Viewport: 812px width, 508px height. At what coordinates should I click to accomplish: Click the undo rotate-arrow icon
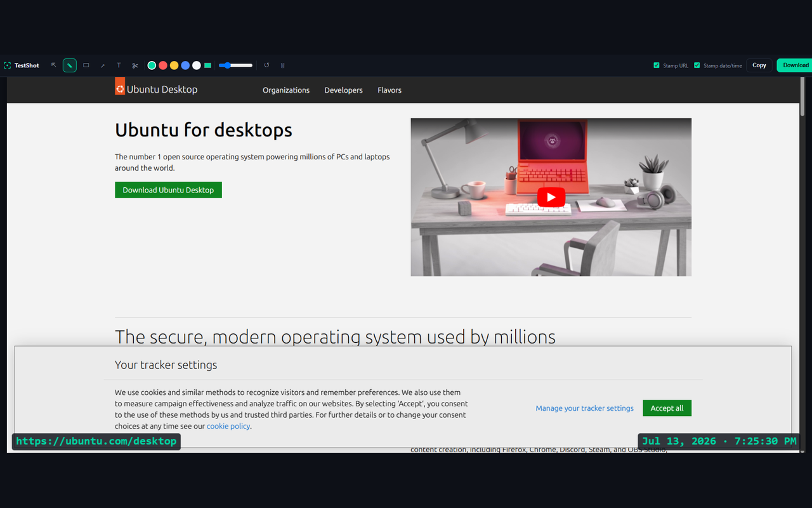266,65
